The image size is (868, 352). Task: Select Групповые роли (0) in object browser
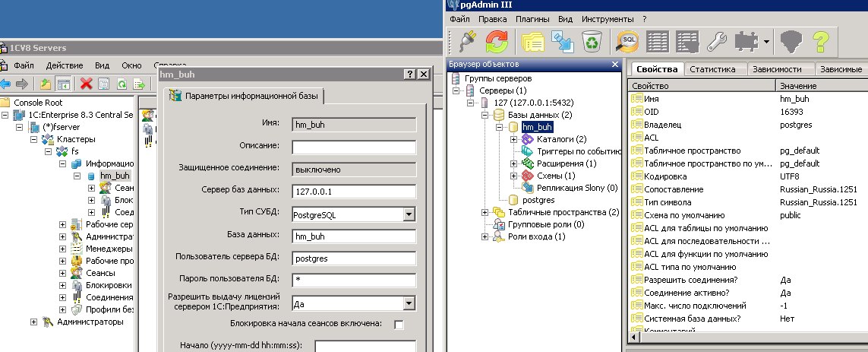tap(546, 224)
